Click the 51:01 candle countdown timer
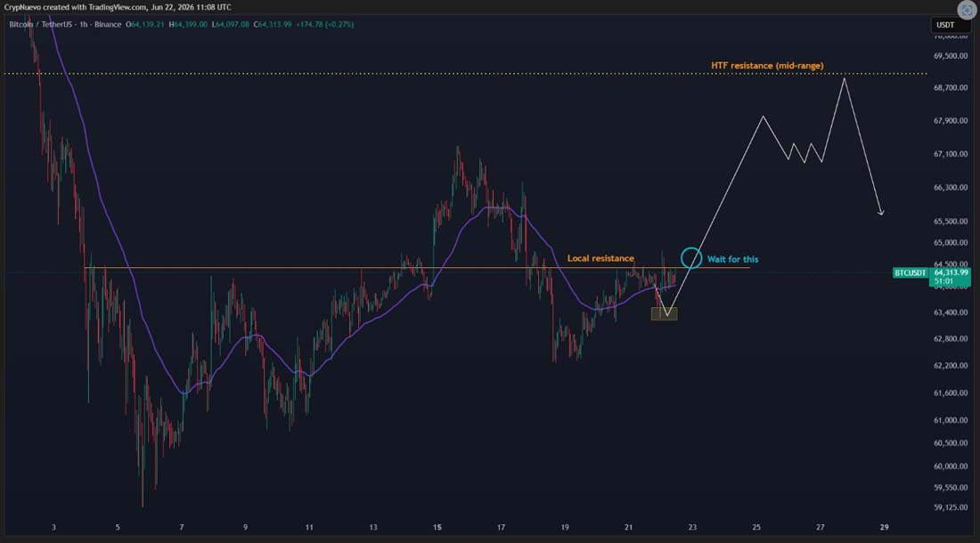 point(943,281)
